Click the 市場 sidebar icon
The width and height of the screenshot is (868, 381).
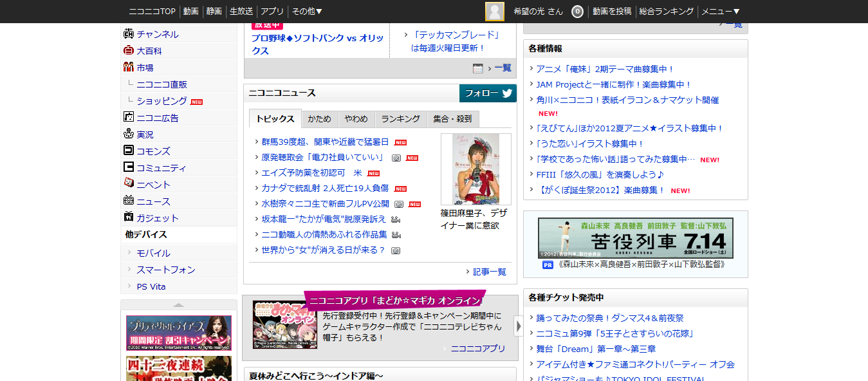coord(129,68)
